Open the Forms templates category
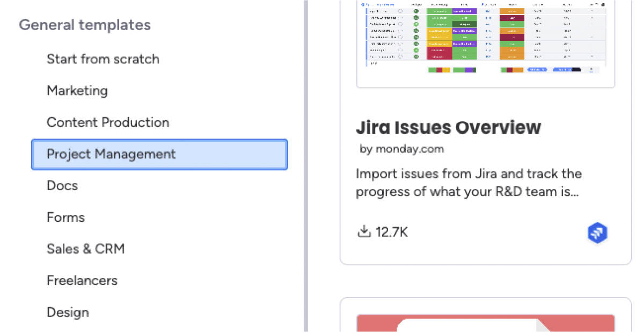644x333 pixels. 65,218
